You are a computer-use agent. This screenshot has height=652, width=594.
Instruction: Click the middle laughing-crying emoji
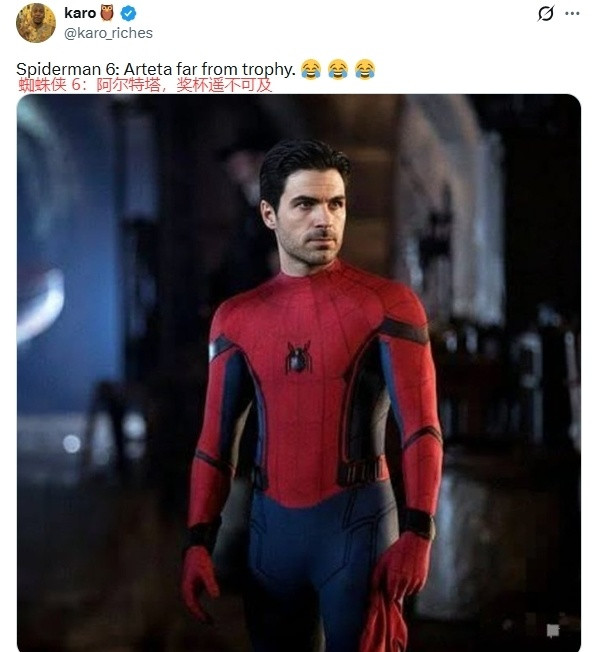pos(338,69)
